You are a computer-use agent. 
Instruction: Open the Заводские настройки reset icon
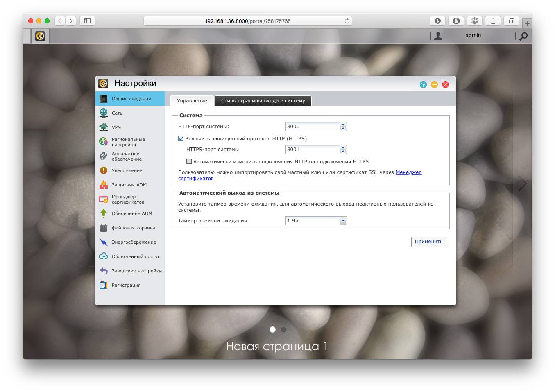point(104,271)
